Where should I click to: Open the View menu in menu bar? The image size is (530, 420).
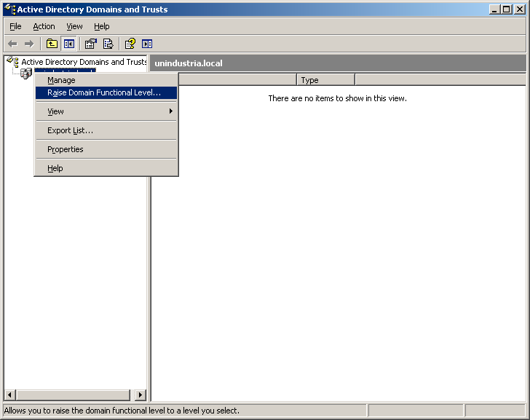(x=74, y=26)
